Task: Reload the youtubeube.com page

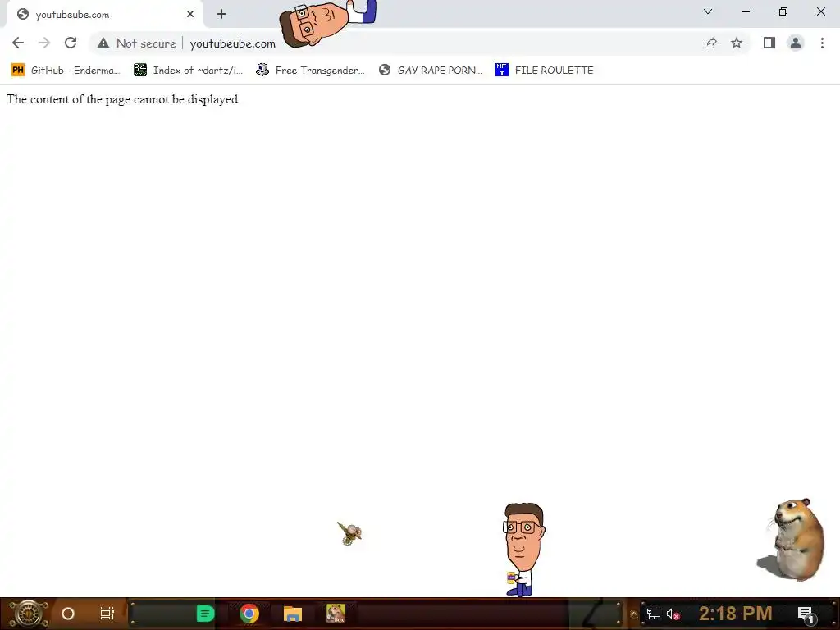Action: pyautogui.click(x=71, y=43)
